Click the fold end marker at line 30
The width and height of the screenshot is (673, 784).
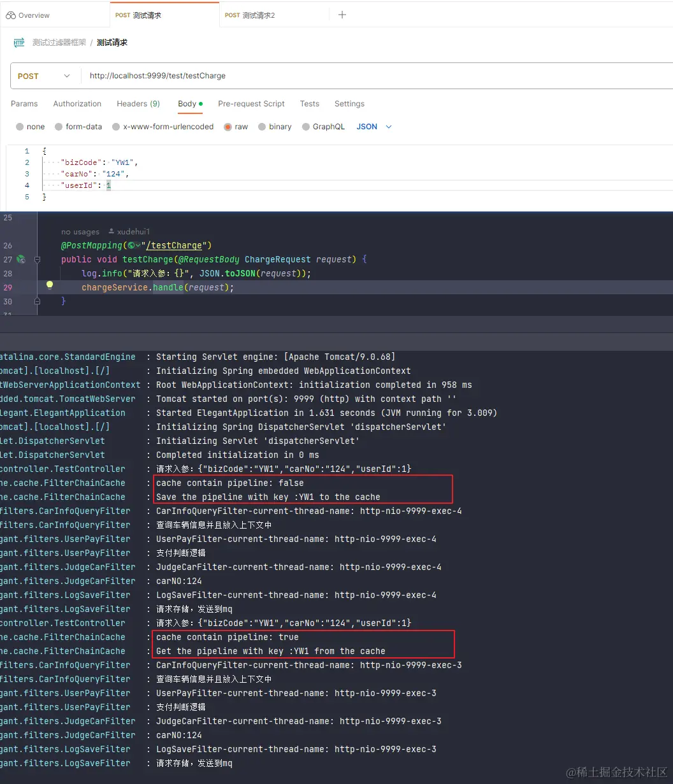coord(38,301)
